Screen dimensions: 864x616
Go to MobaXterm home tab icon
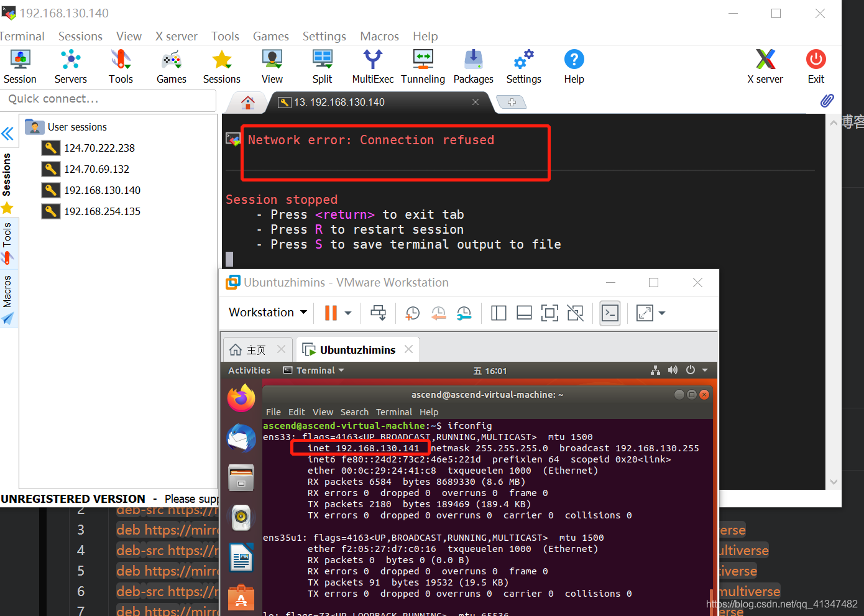click(248, 102)
